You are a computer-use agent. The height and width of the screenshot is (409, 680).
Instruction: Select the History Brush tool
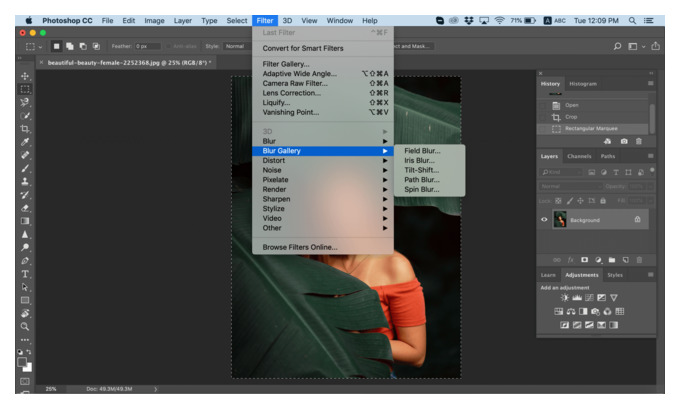click(x=25, y=195)
